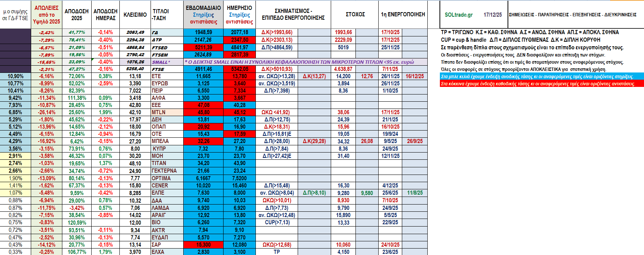
Task: Select the ΗΜΕΡΗΣΙΟ Στηρίξεις αντιστάσεις header
Action: (x=239, y=15)
